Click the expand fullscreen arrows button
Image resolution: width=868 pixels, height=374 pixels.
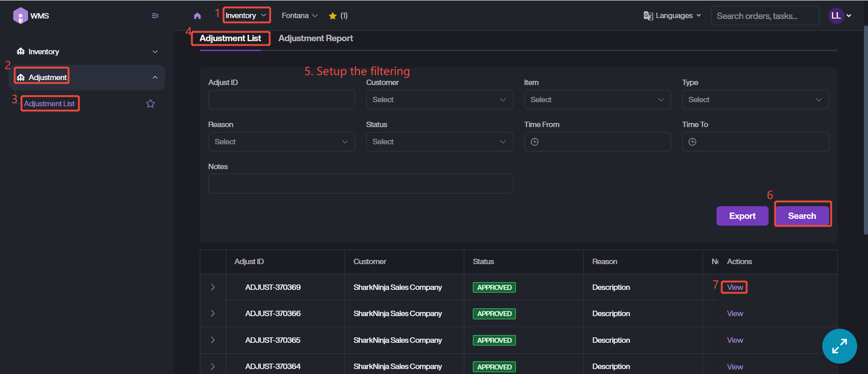pyautogui.click(x=839, y=346)
